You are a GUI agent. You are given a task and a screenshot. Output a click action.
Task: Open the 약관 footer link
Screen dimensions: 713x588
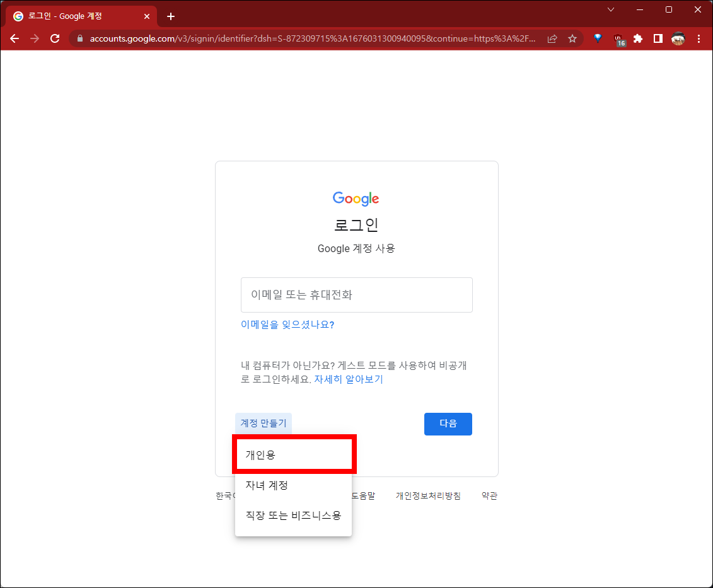pyautogui.click(x=489, y=496)
